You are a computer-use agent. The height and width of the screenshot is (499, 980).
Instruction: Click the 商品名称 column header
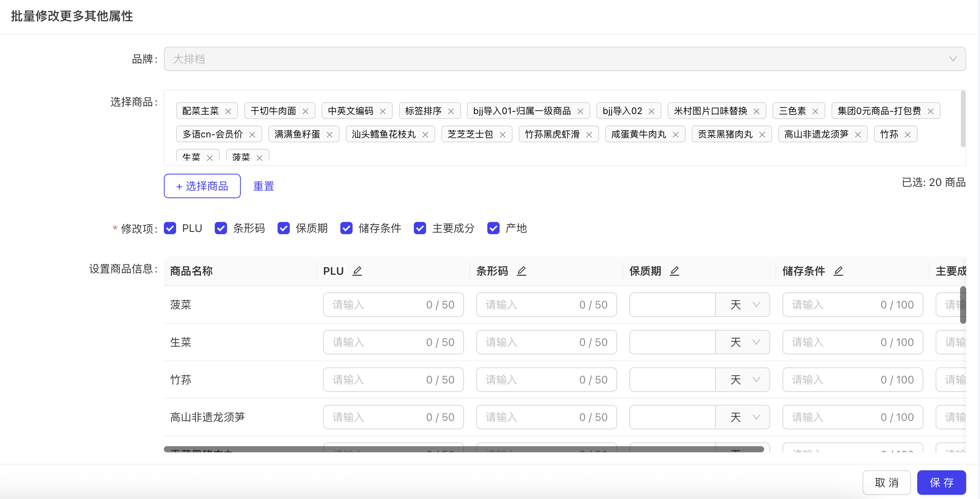pyautogui.click(x=240, y=271)
